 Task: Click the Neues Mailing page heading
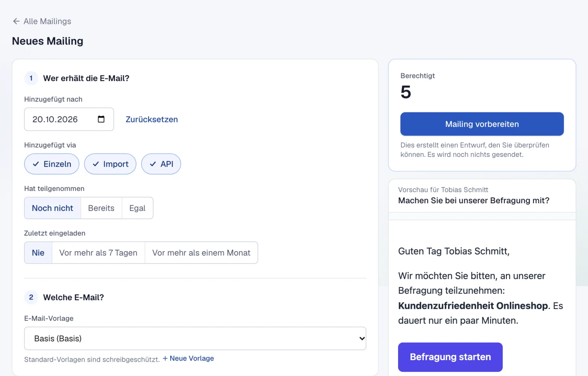pos(48,41)
